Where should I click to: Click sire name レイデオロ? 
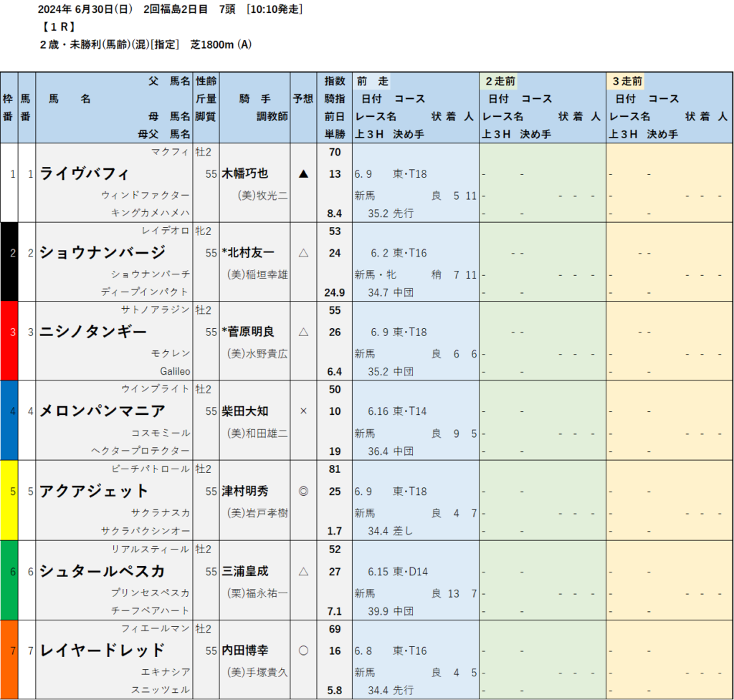(x=166, y=231)
